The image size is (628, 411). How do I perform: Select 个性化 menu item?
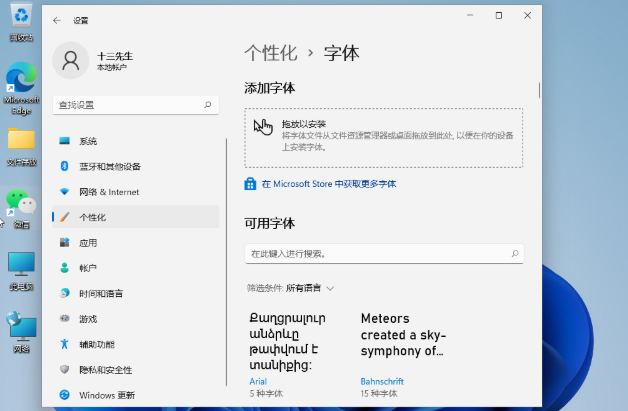pyautogui.click(x=92, y=217)
